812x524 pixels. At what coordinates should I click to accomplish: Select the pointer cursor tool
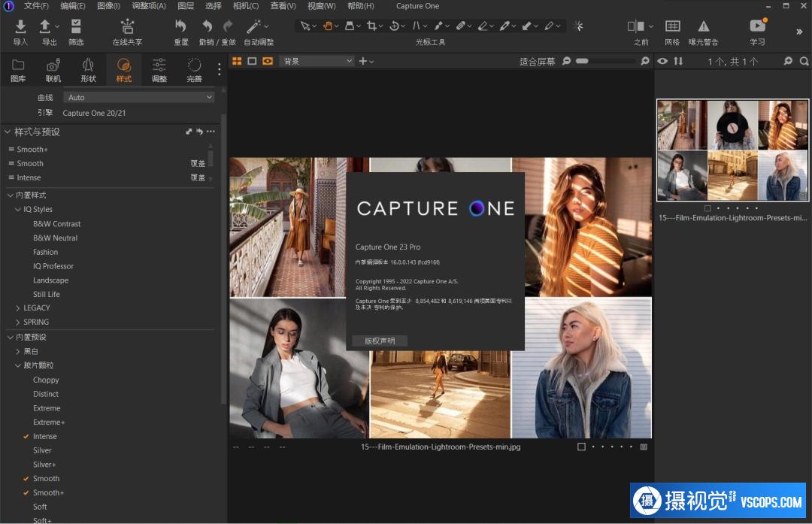[x=305, y=26]
